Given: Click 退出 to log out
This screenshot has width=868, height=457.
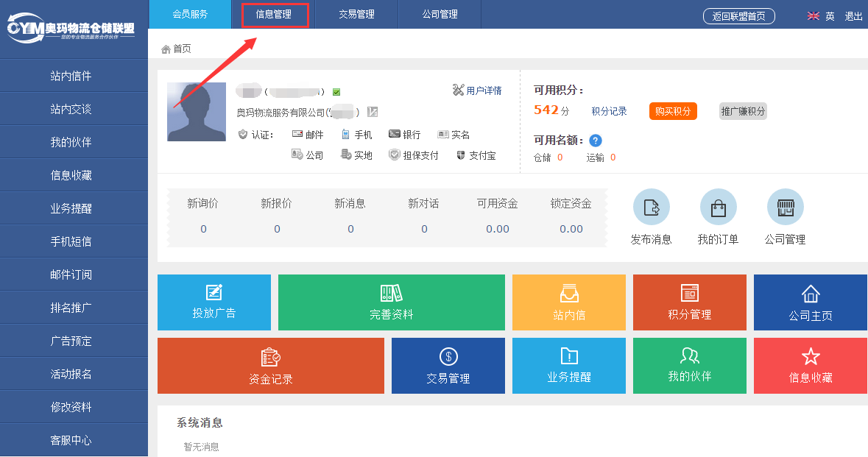Looking at the screenshot, I should coord(853,16).
